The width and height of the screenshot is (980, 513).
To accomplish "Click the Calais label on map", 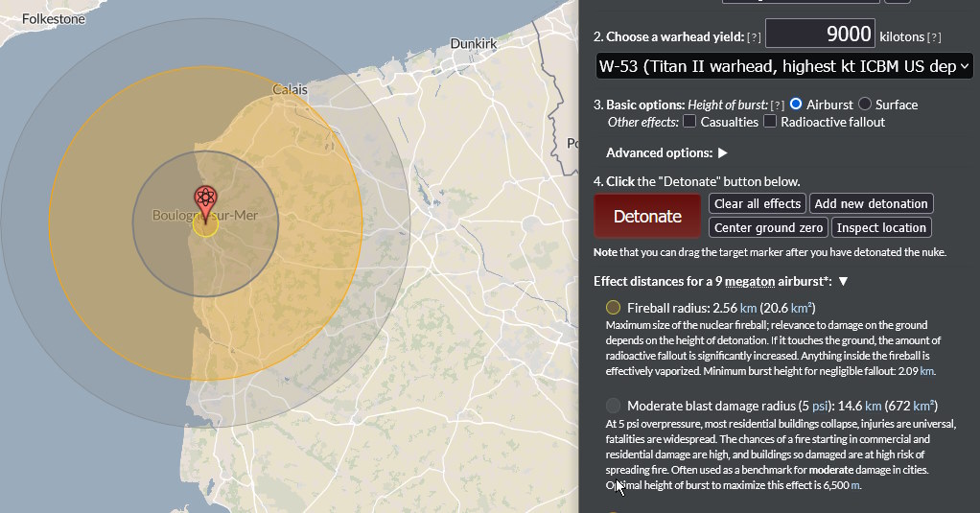I will pyautogui.click(x=290, y=90).
